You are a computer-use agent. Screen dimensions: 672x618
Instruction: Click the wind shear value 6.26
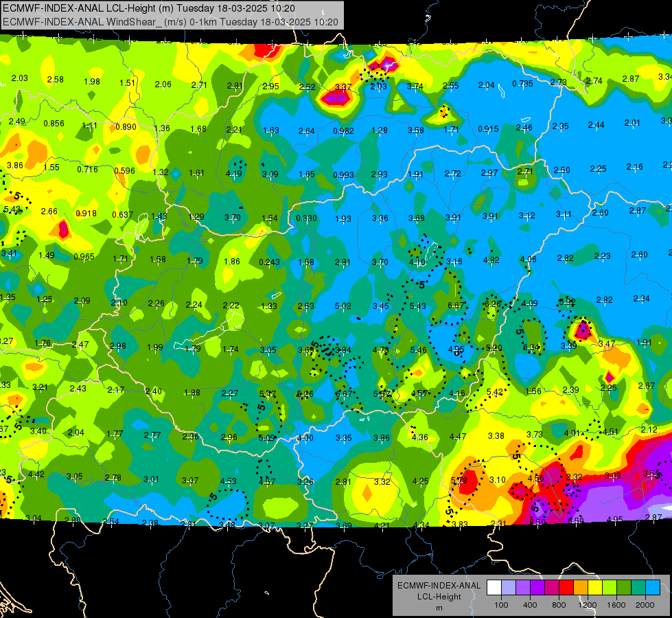click(x=492, y=304)
